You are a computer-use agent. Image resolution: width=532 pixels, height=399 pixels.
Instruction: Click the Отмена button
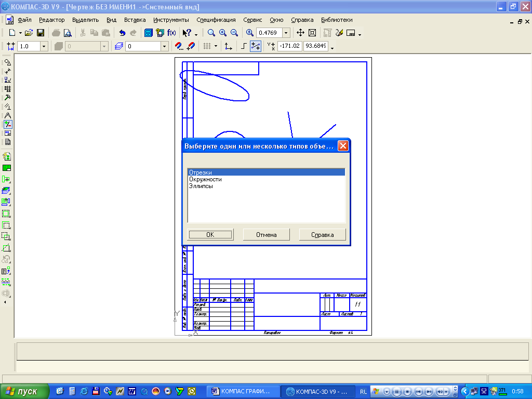267,235
